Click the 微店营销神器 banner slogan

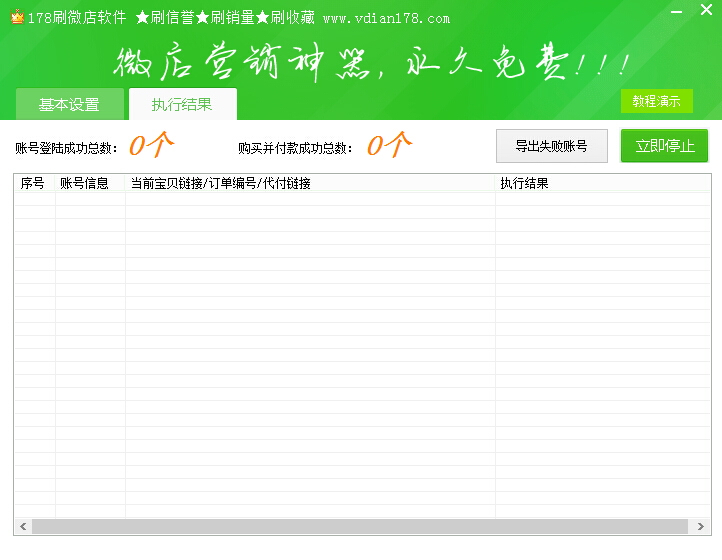[371, 62]
